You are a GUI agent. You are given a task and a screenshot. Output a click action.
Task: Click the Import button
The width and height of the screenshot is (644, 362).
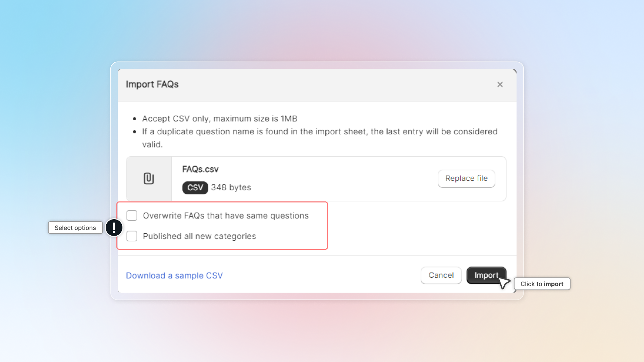[x=486, y=275]
